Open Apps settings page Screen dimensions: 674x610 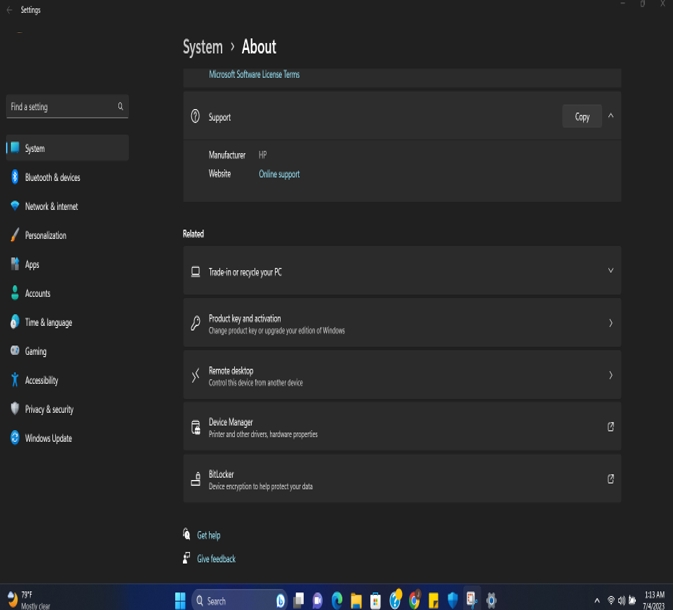point(67,264)
